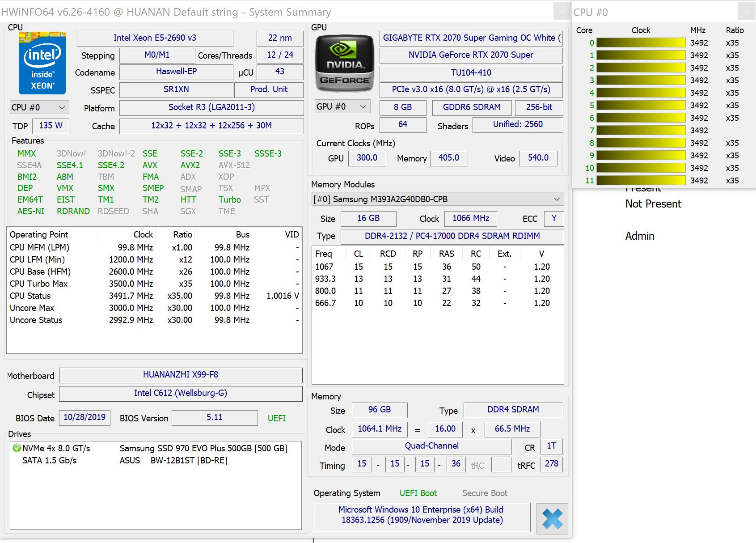Viewport: 756px width, 543px height.
Task: Select the ASUS BW-12B1ST drive row
Action: (155, 460)
